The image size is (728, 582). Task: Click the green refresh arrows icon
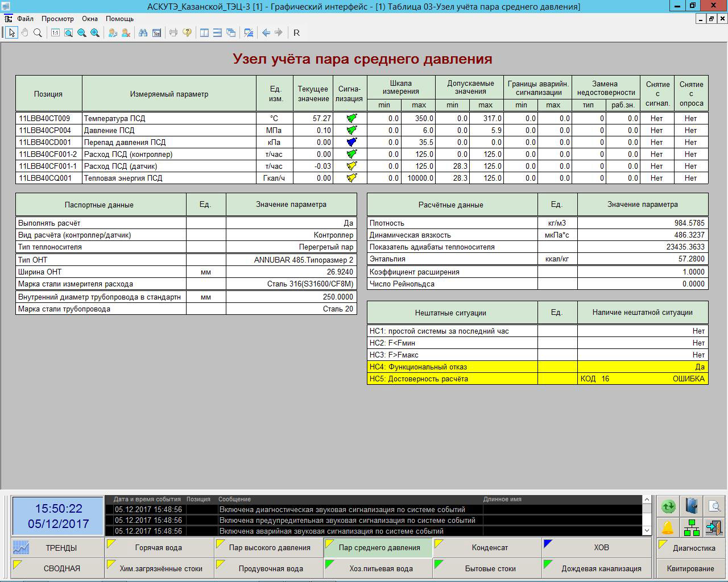668,506
